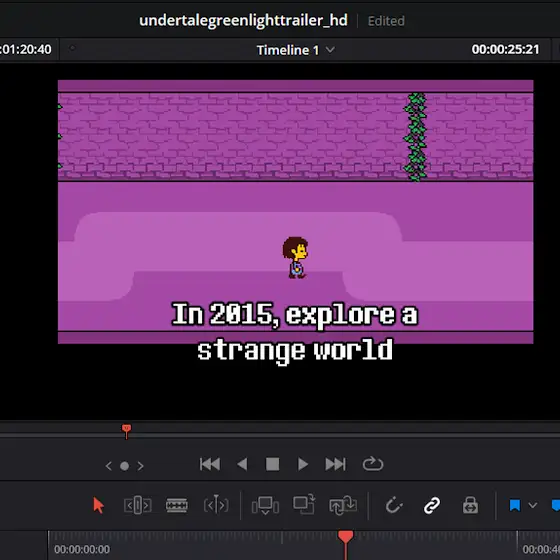Click the red timeline ruler playhead
560x560 pixels.
click(345, 537)
